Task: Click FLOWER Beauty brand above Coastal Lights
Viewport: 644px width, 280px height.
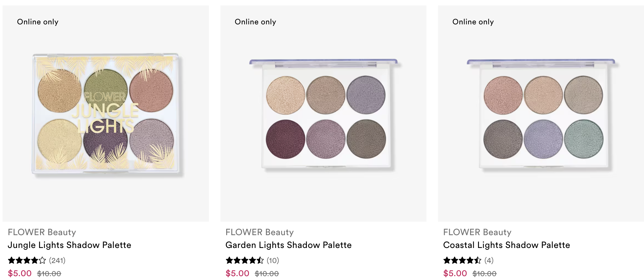Action: click(477, 232)
